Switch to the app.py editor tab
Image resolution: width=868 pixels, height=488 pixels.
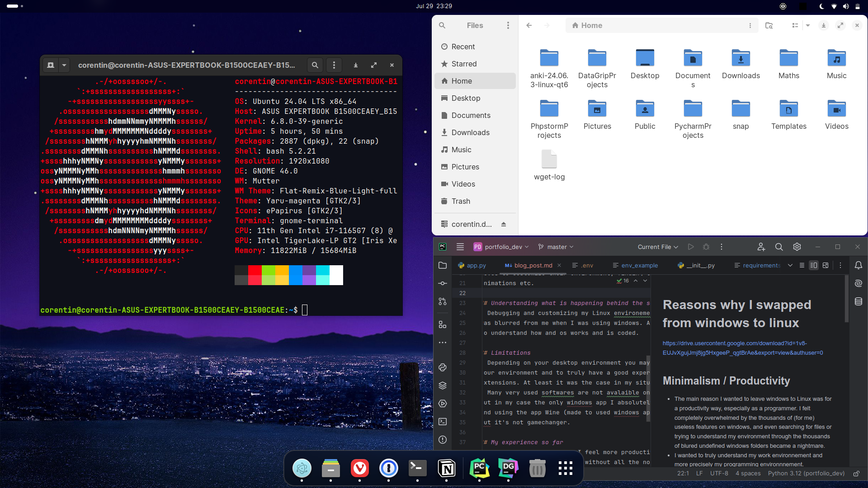472,265
